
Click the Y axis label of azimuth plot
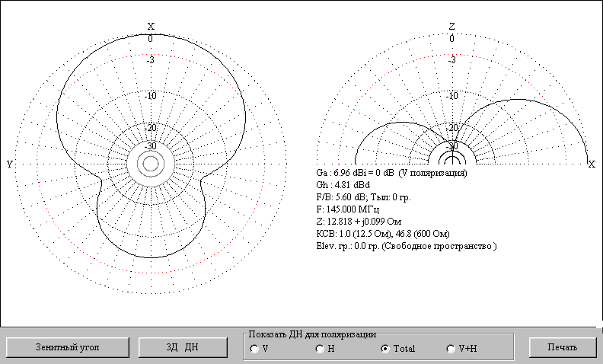[x=10, y=164]
